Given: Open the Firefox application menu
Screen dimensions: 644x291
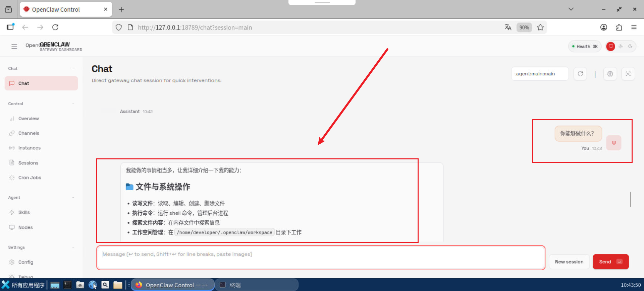Looking at the screenshot, I should coord(634,27).
